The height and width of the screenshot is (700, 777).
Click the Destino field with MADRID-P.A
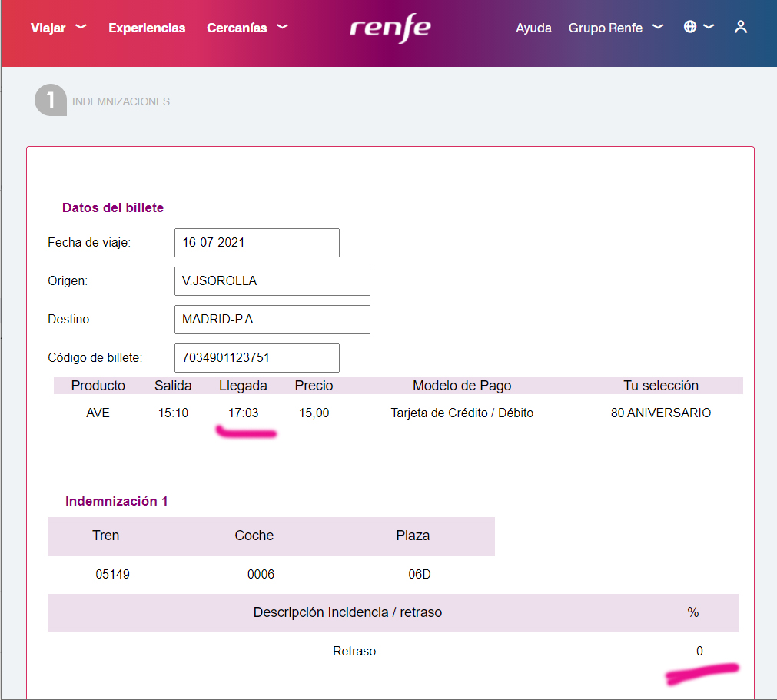click(272, 320)
